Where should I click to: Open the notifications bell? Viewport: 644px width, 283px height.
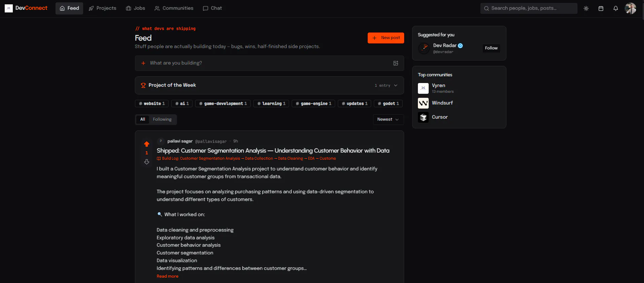tap(616, 8)
